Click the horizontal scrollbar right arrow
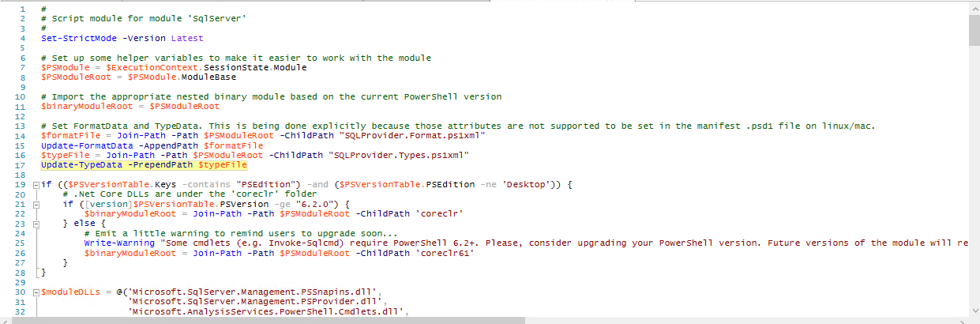 click(961, 321)
